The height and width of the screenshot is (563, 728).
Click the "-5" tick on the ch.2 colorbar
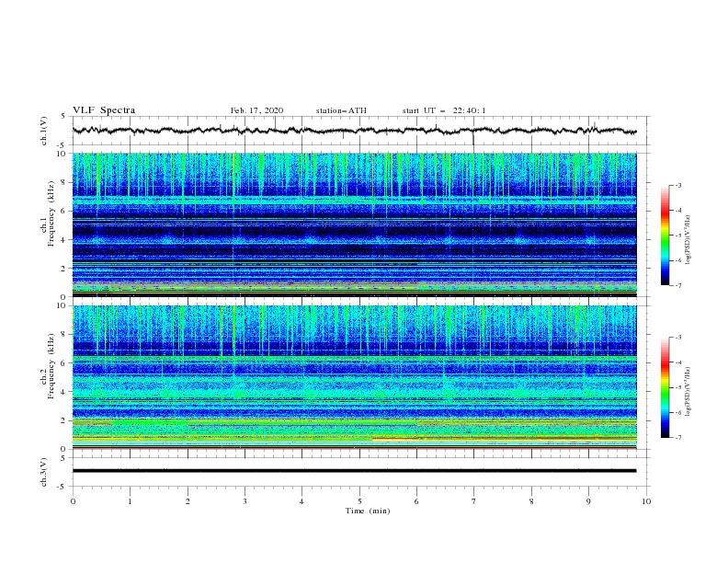coord(677,387)
